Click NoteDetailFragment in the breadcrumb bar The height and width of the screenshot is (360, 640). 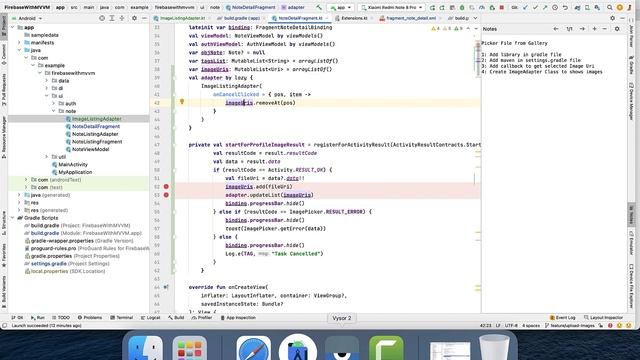pos(250,7)
